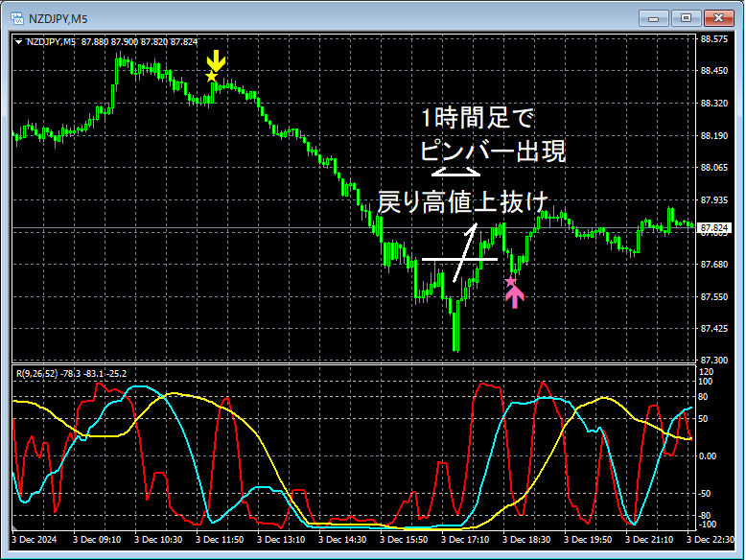
Task: Click price scale value 87.935
Action: [x=714, y=199]
